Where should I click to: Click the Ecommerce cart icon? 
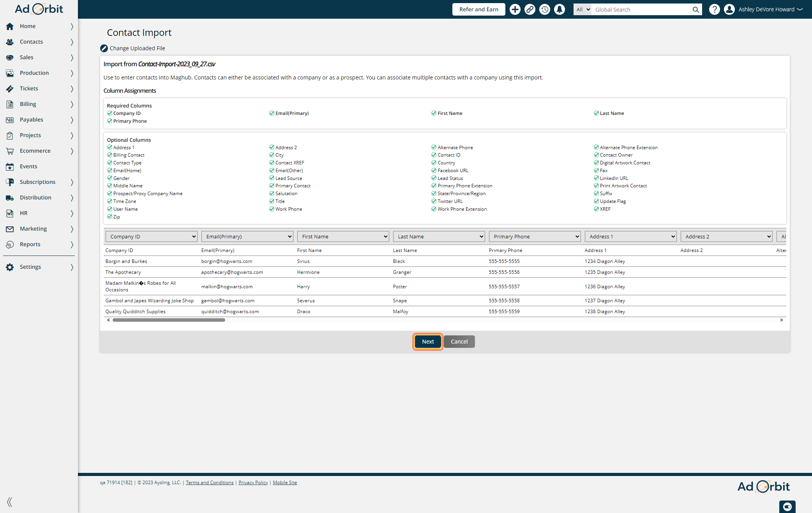coord(10,151)
